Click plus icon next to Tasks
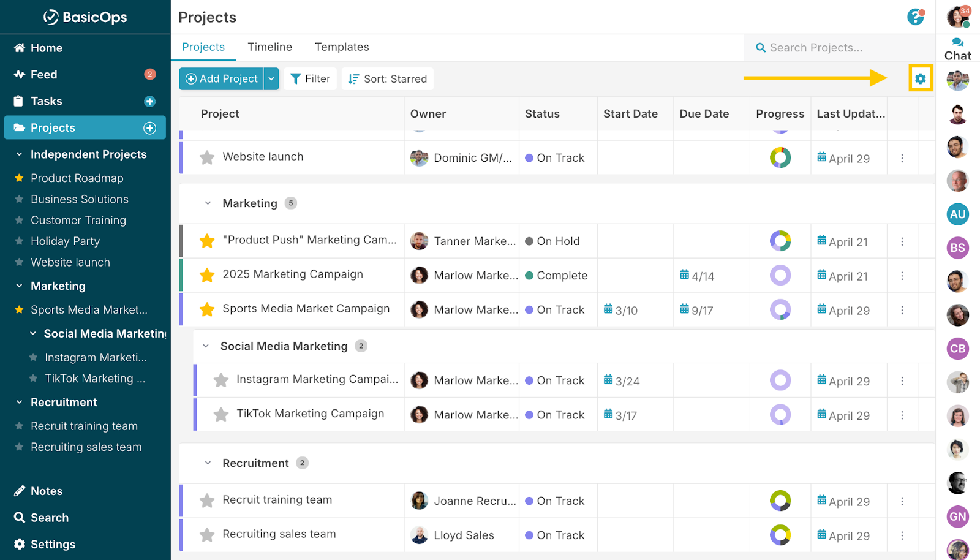 149,102
